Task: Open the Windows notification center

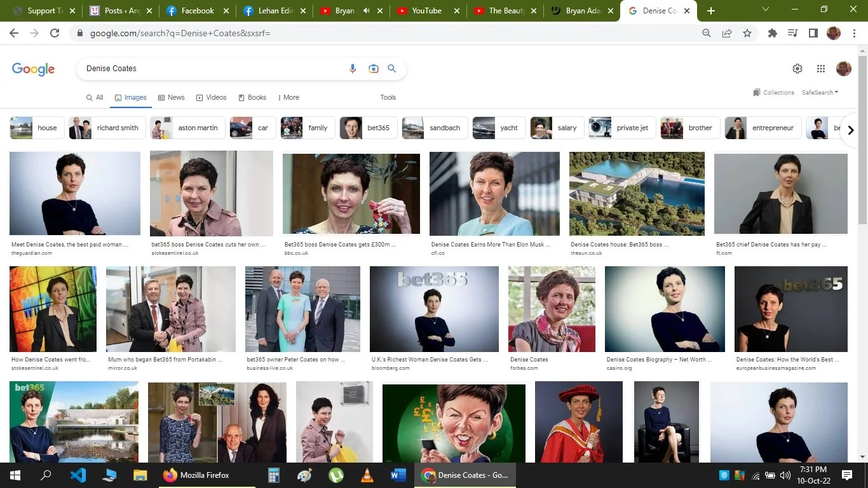Action: coord(847,475)
